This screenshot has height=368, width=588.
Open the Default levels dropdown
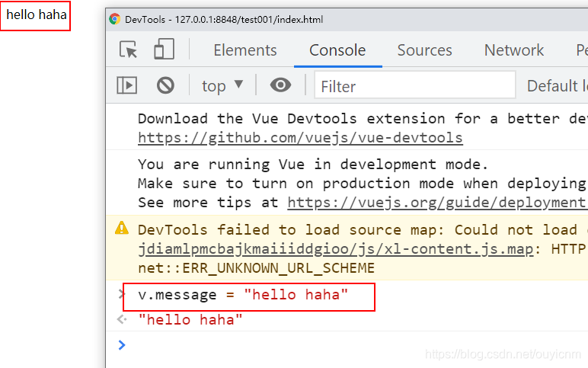558,86
